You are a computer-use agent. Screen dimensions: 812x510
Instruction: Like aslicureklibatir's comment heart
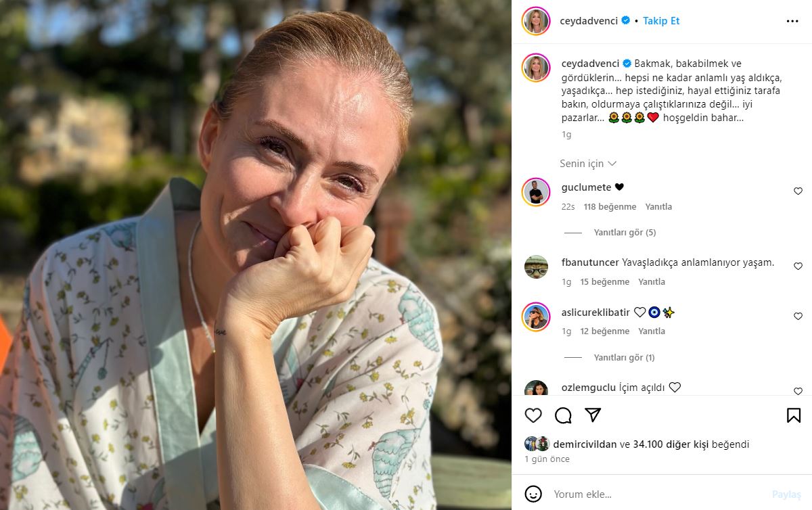coord(798,317)
